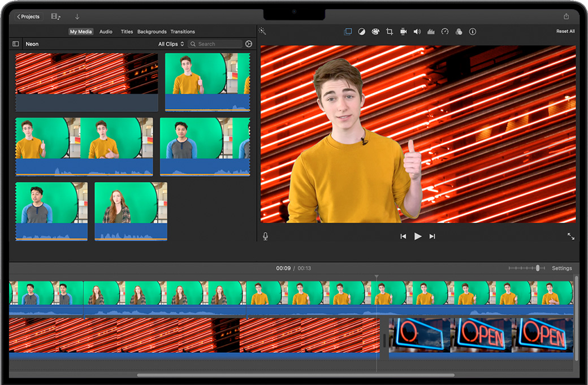Toggle the libraries sidebar visibility
588x385 pixels.
tap(16, 44)
